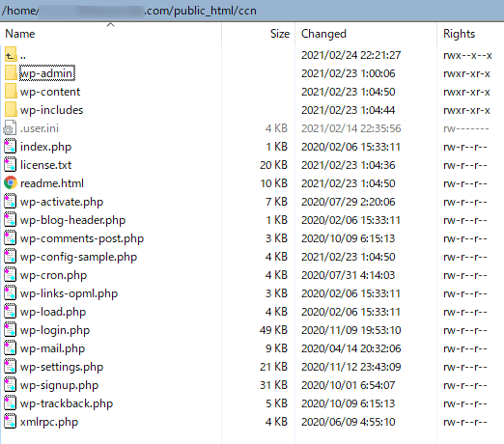Select the wp-includes folder icon
The image size is (504, 444).
click(11, 110)
